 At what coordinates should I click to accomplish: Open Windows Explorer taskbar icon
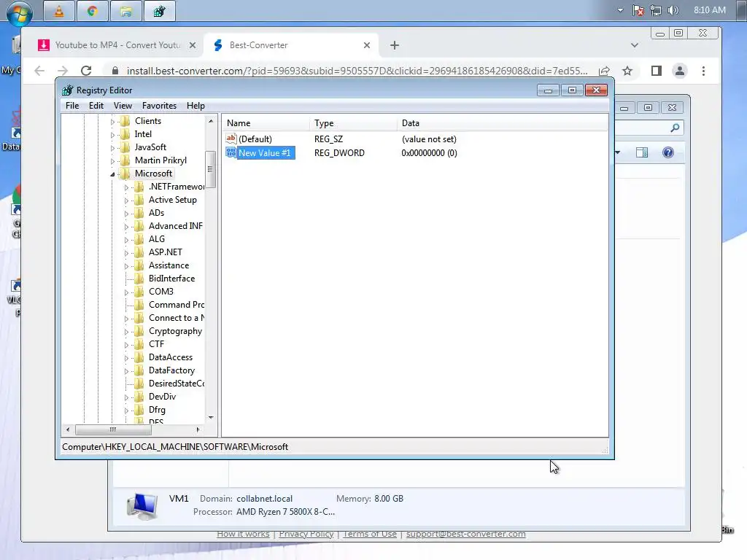125,11
